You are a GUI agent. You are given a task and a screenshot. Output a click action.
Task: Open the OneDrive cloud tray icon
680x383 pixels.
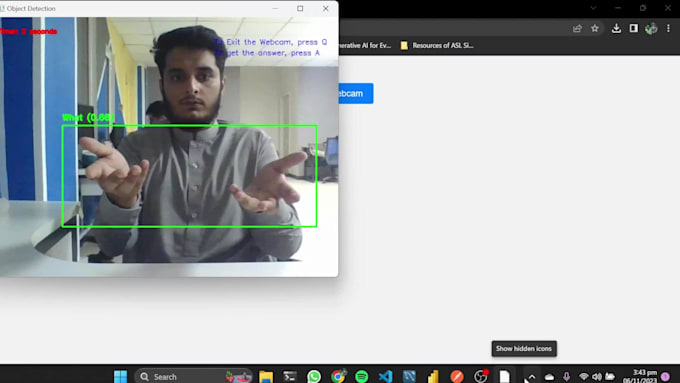[x=549, y=377]
